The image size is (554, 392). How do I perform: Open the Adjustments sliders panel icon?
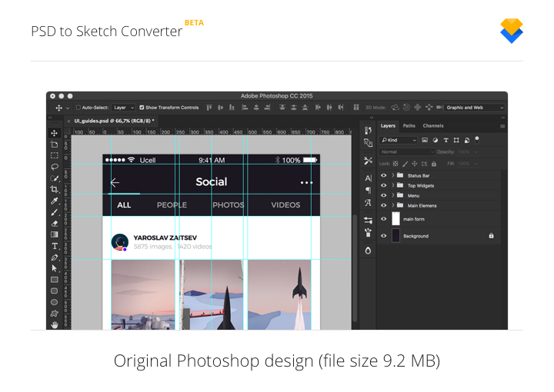(x=368, y=221)
